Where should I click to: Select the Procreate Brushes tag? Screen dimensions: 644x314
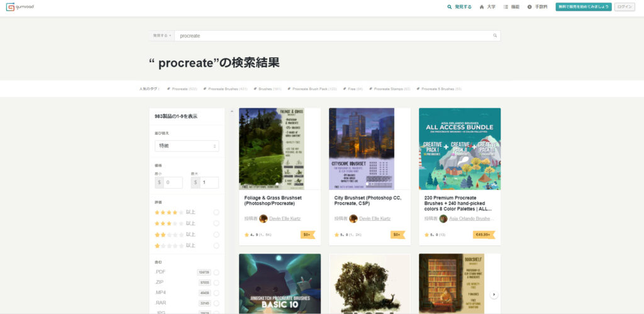pos(225,89)
